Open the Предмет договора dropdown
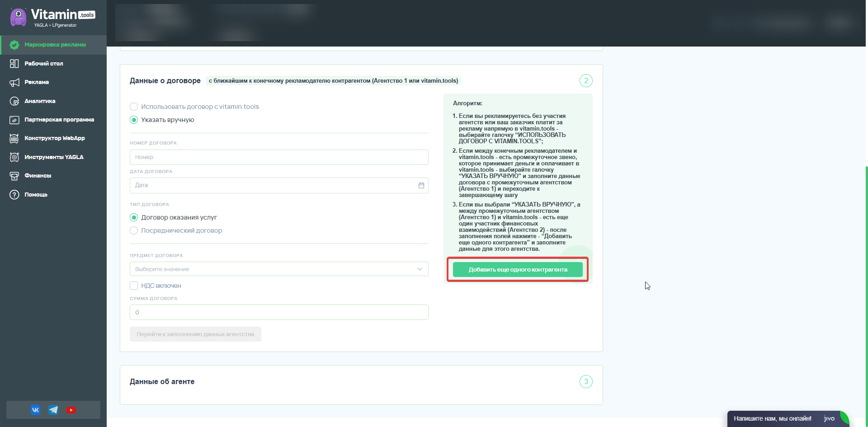This screenshot has height=427, width=868. point(279,269)
